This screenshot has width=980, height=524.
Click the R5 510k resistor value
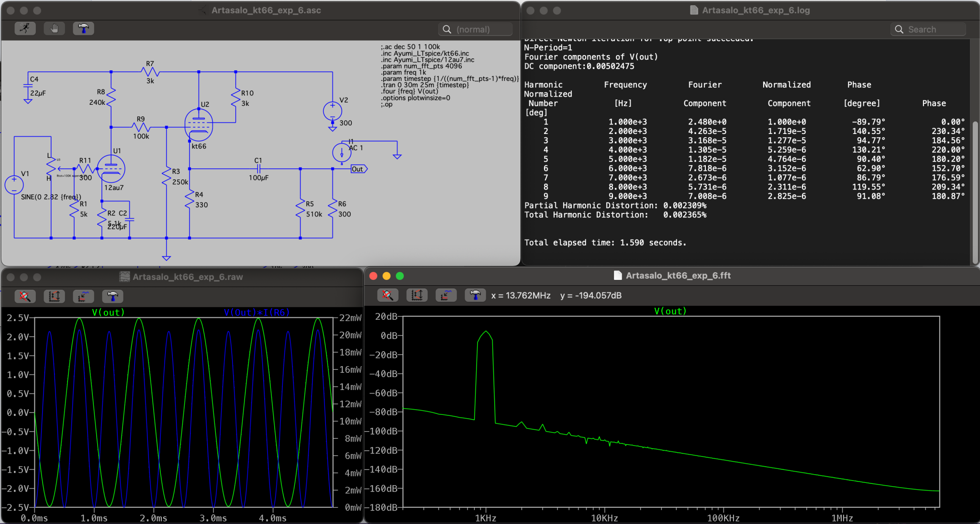(314, 214)
